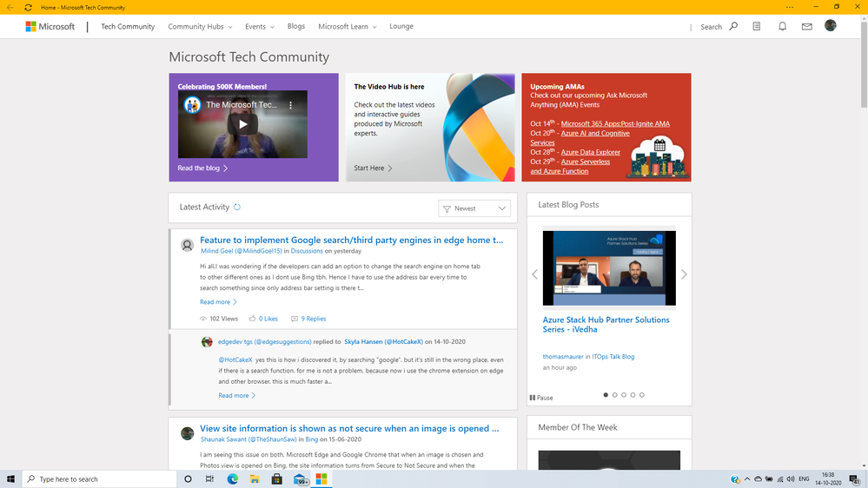Screen dimensions: 868x488
Task: Open the notes page icon in header
Action: (757, 26)
